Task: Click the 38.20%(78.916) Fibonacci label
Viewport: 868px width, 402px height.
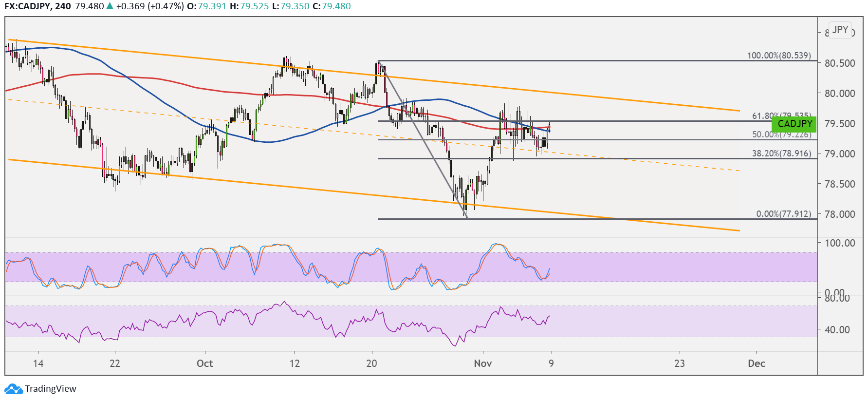Action: [x=781, y=153]
